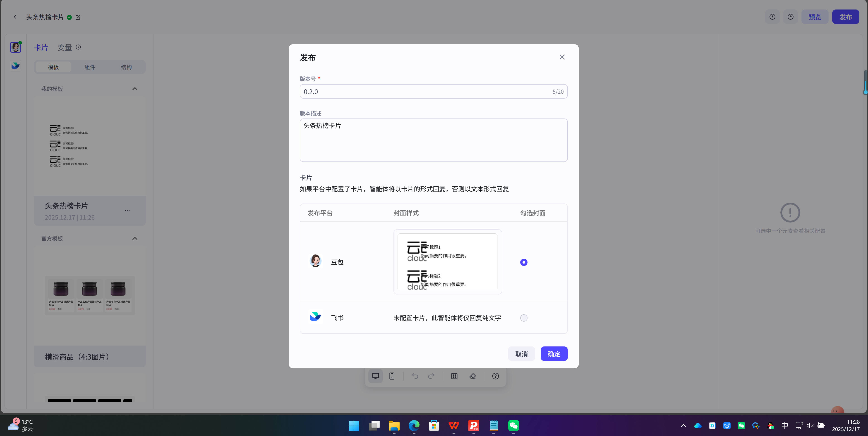Viewport: 868px width, 436px height.
Task: Open the component grid tool
Action: click(x=454, y=376)
